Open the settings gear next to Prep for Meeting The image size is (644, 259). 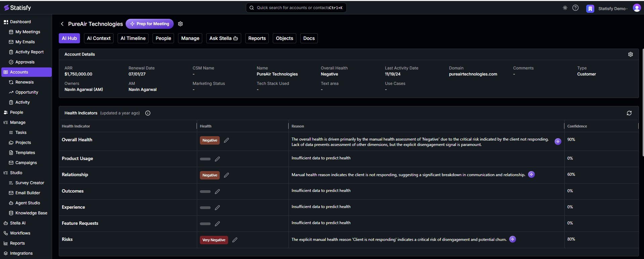pos(180,24)
